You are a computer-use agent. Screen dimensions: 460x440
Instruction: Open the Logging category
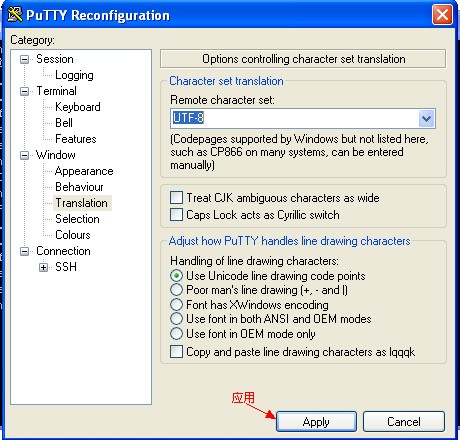74,75
